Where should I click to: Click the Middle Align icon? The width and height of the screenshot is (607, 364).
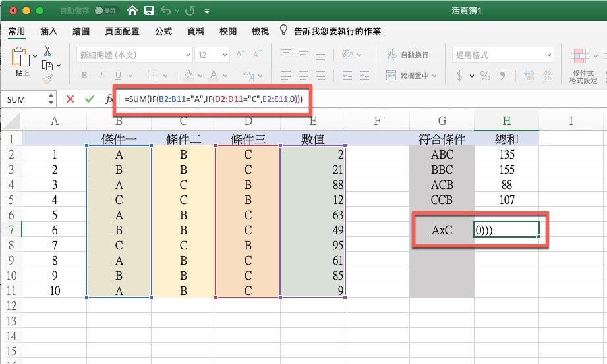(x=303, y=55)
